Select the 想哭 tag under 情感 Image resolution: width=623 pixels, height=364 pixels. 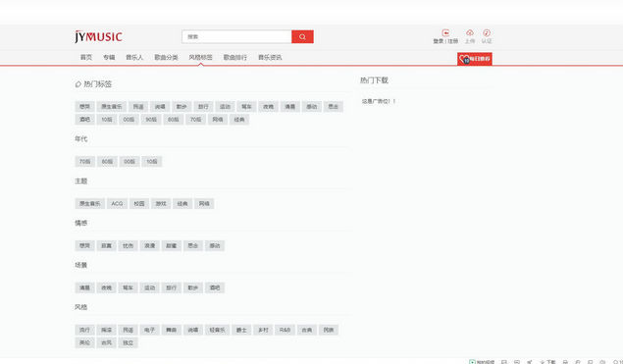tap(84, 245)
